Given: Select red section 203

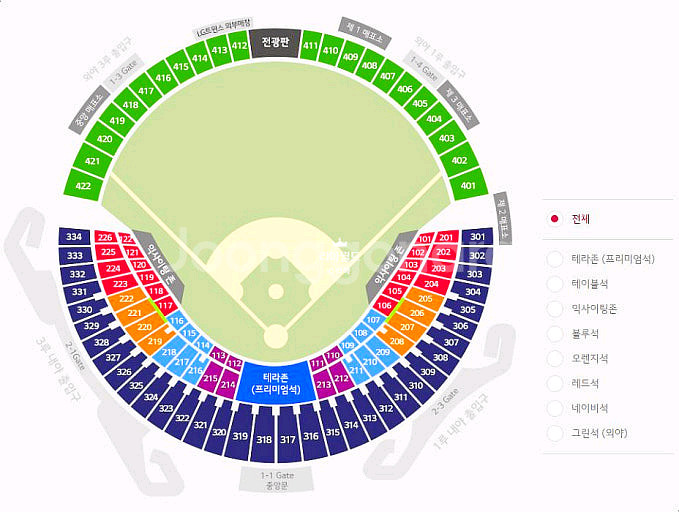Looking at the screenshot, I should (x=438, y=268).
